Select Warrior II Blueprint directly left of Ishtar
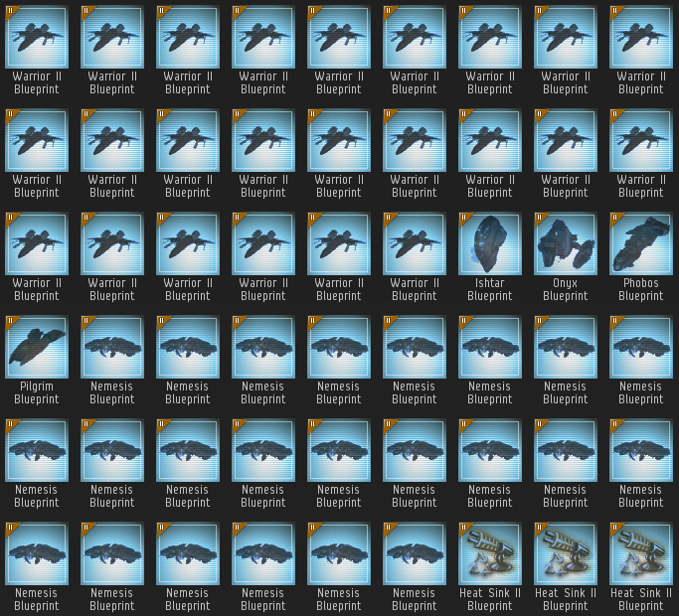The width and height of the screenshot is (679, 616). pos(414,243)
